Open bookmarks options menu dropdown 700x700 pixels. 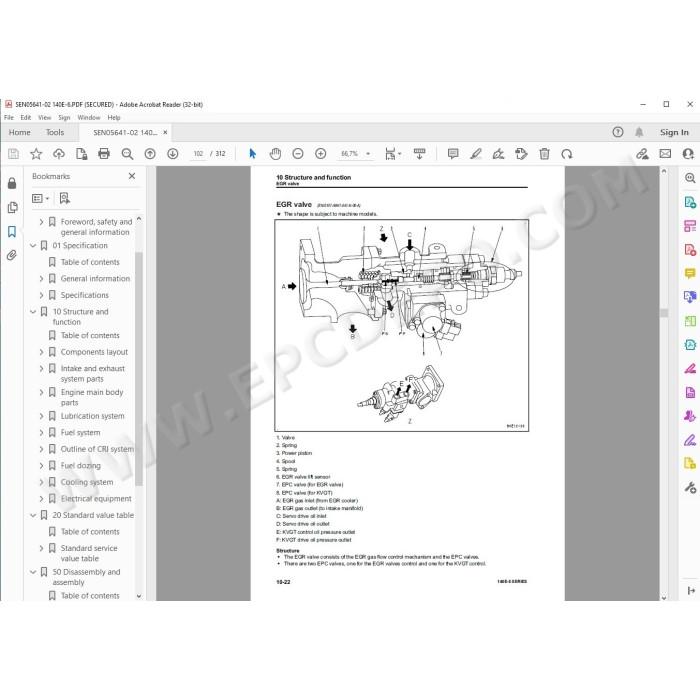click(x=40, y=198)
